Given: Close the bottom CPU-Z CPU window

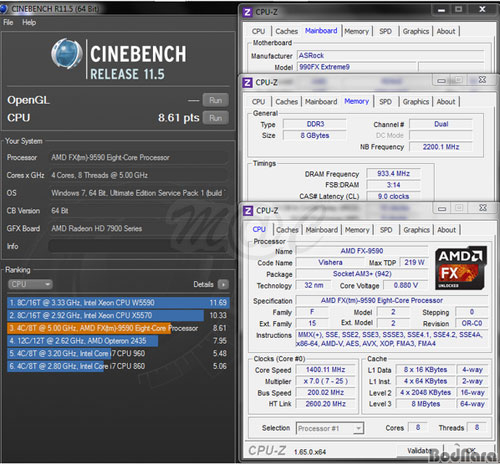Looking at the screenshot, I should pyautogui.click(x=483, y=208).
